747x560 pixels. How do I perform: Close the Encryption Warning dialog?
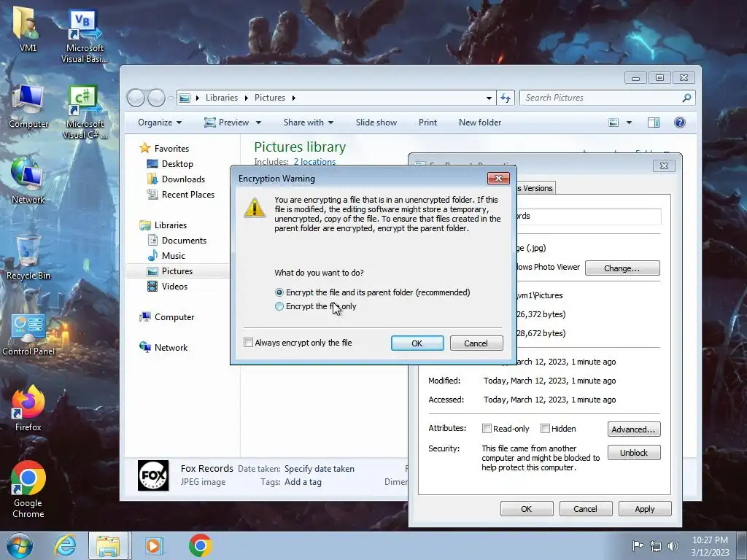tap(498, 178)
